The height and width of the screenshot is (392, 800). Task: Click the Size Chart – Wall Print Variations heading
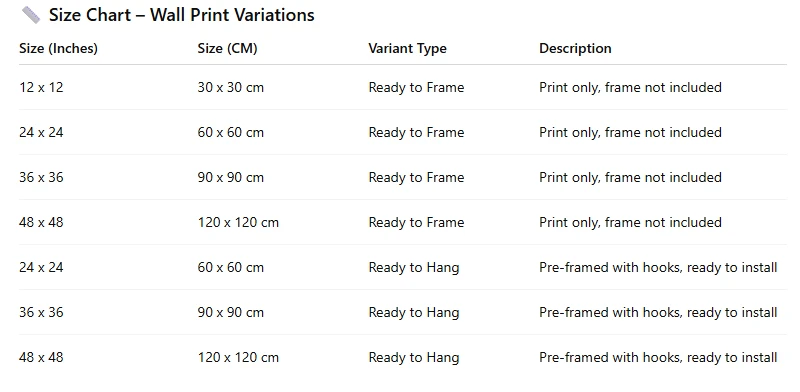(x=182, y=15)
